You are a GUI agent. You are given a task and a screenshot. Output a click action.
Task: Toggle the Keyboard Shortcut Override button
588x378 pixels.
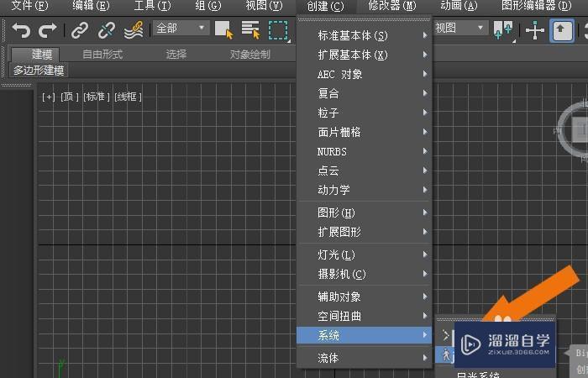[x=561, y=30]
